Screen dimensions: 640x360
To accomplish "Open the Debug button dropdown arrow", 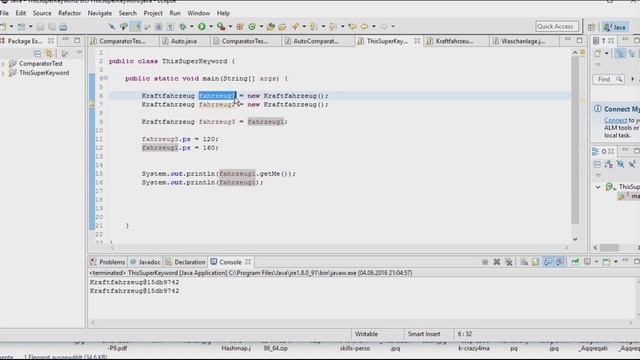I will pos(192,27).
